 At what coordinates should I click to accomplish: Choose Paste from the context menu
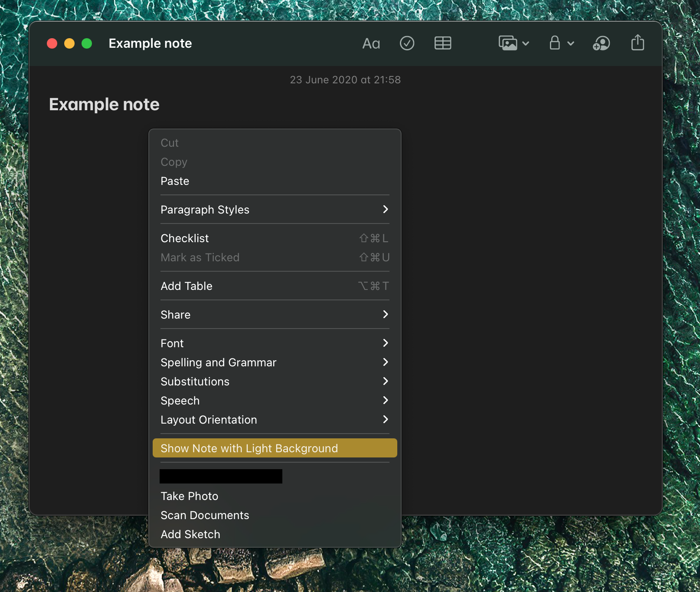(175, 181)
